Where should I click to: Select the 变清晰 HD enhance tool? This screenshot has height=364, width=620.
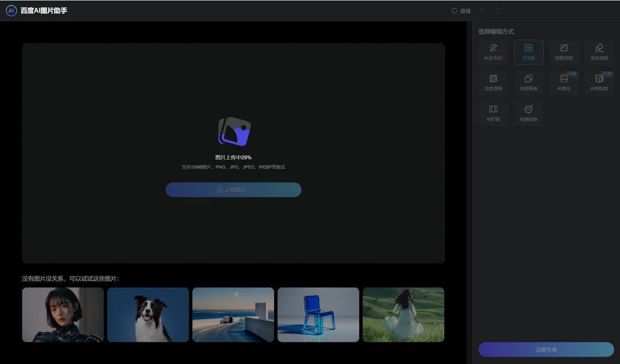coord(529,52)
